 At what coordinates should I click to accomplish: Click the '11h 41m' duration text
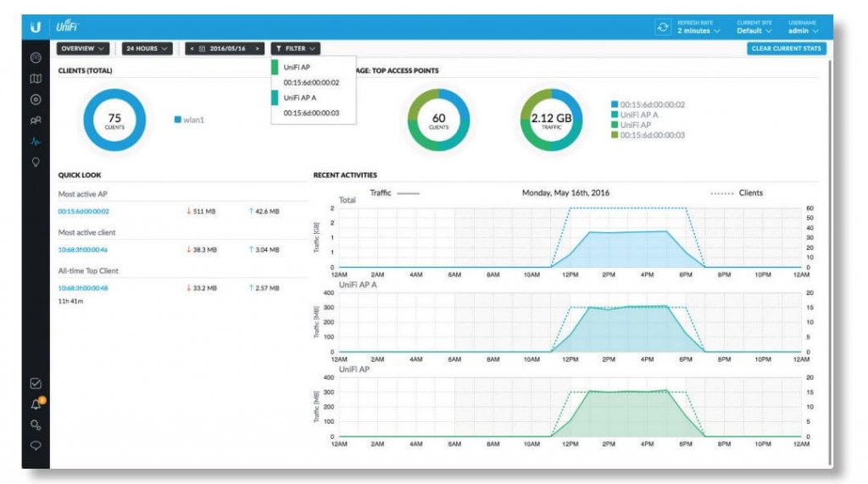tap(71, 301)
